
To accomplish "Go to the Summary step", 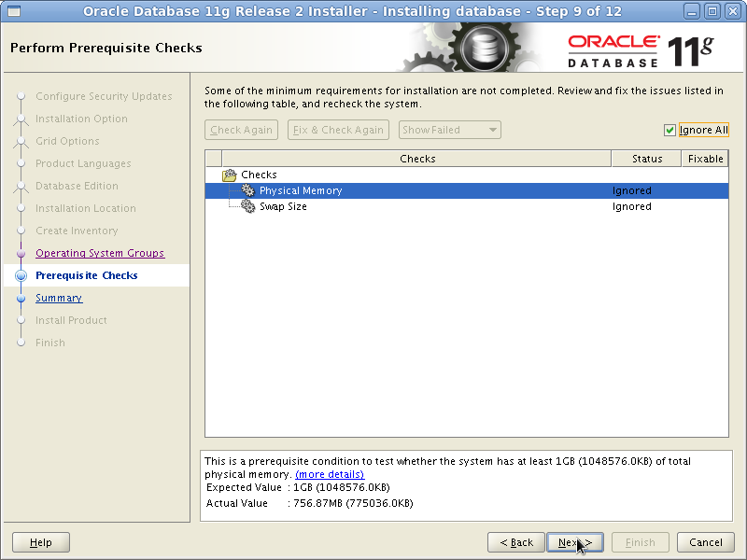I will [59, 298].
